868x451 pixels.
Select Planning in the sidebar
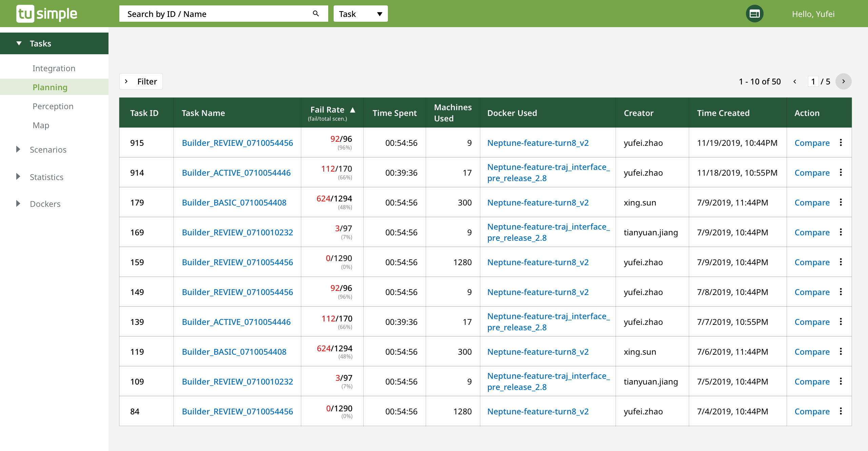54,87
